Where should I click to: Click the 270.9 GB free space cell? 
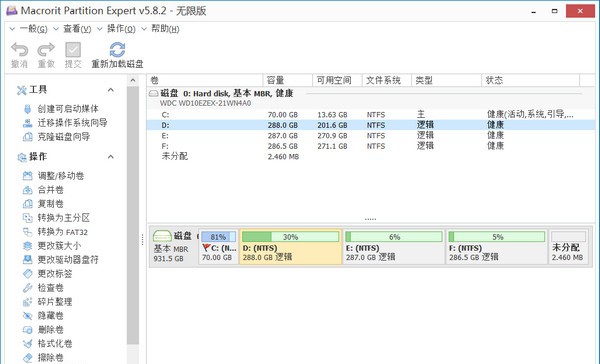click(332, 135)
